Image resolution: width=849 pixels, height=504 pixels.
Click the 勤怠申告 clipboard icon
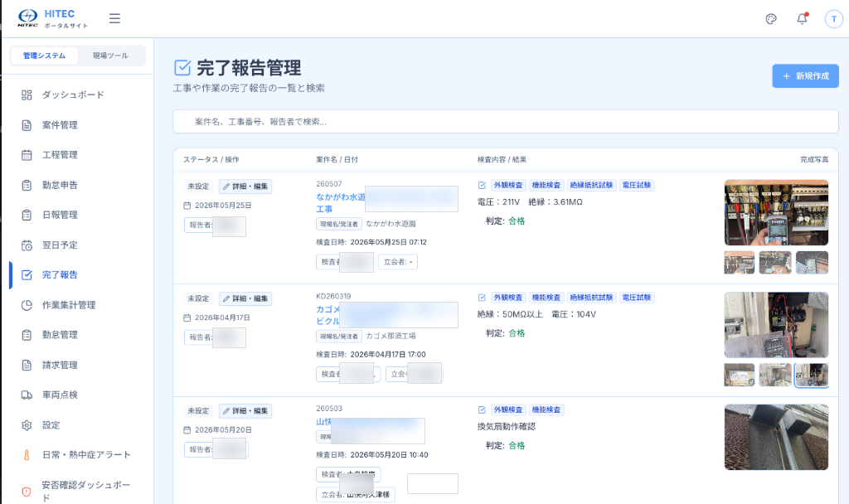point(27,185)
